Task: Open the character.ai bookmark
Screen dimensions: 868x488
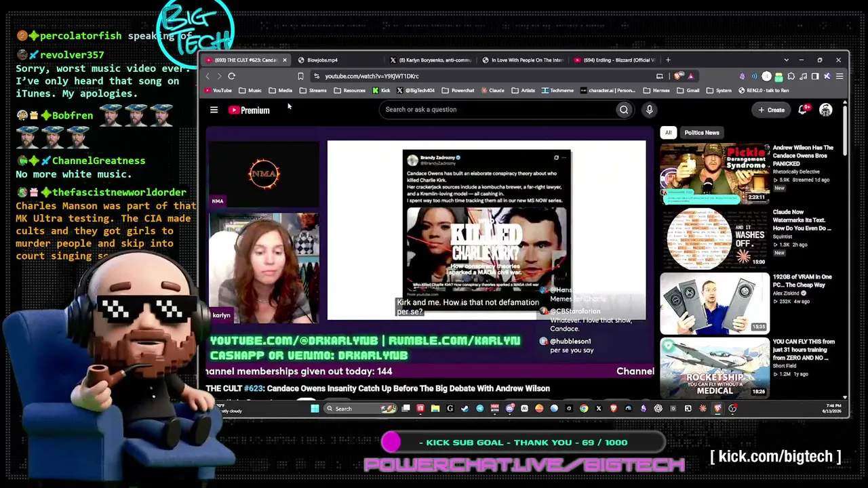Action: (x=608, y=91)
